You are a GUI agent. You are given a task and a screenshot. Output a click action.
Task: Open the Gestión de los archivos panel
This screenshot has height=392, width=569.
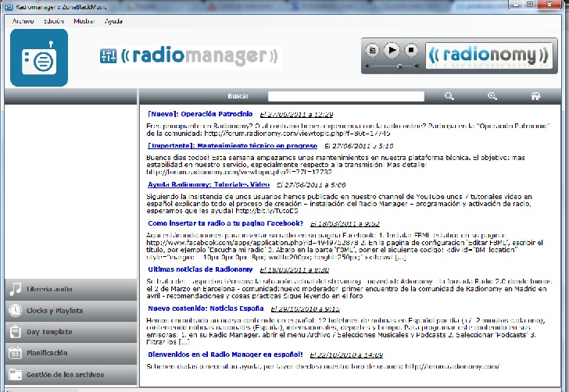[x=71, y=375]
